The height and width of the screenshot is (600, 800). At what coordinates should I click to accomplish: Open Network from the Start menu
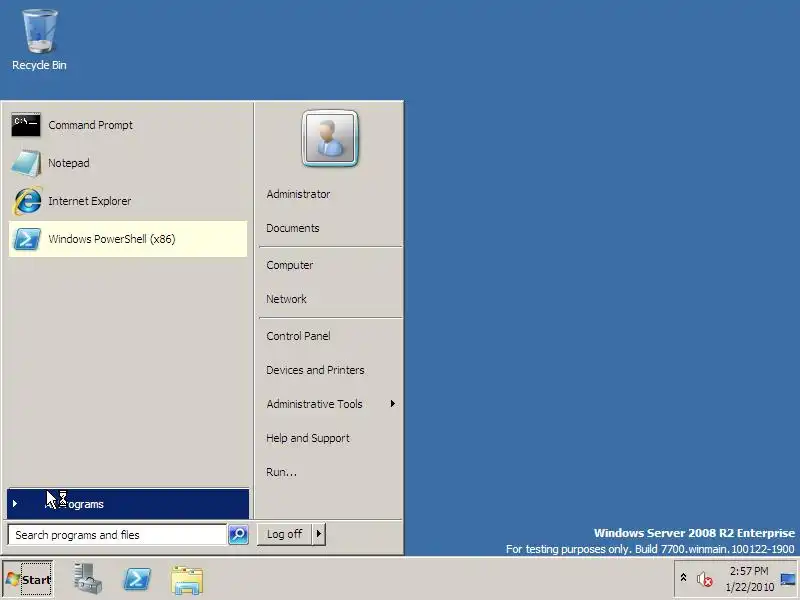286,299
